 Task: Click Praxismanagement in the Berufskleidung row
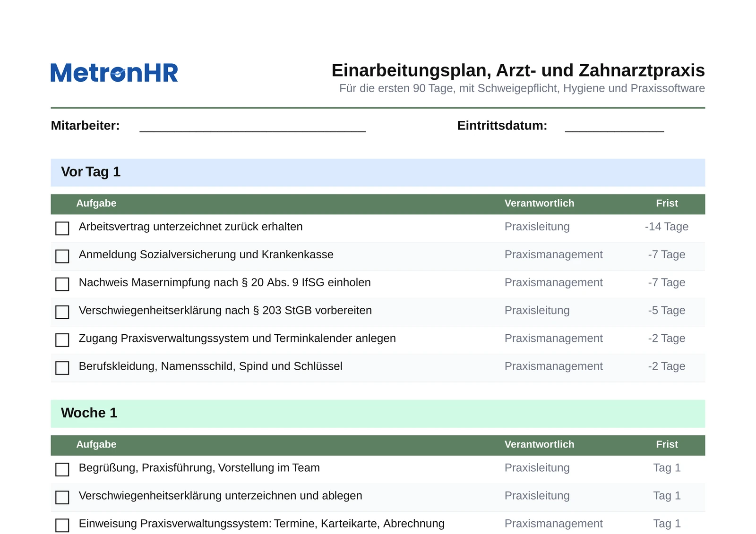coord(553,366)
